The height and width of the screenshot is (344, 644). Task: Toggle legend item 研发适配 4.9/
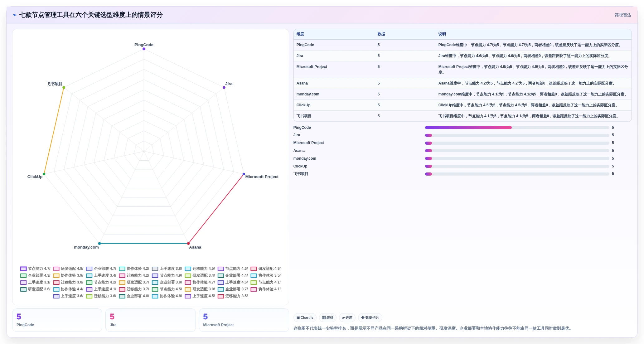[x=266, y=269]
